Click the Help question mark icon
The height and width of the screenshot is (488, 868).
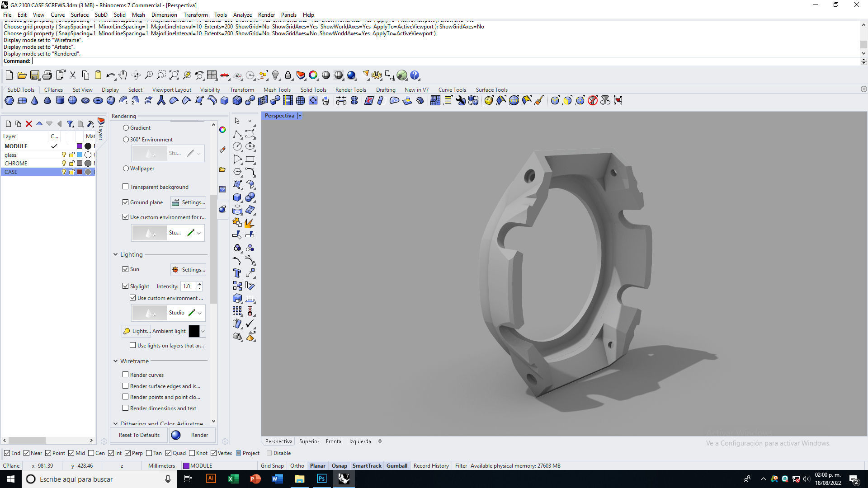coord(415,75)
